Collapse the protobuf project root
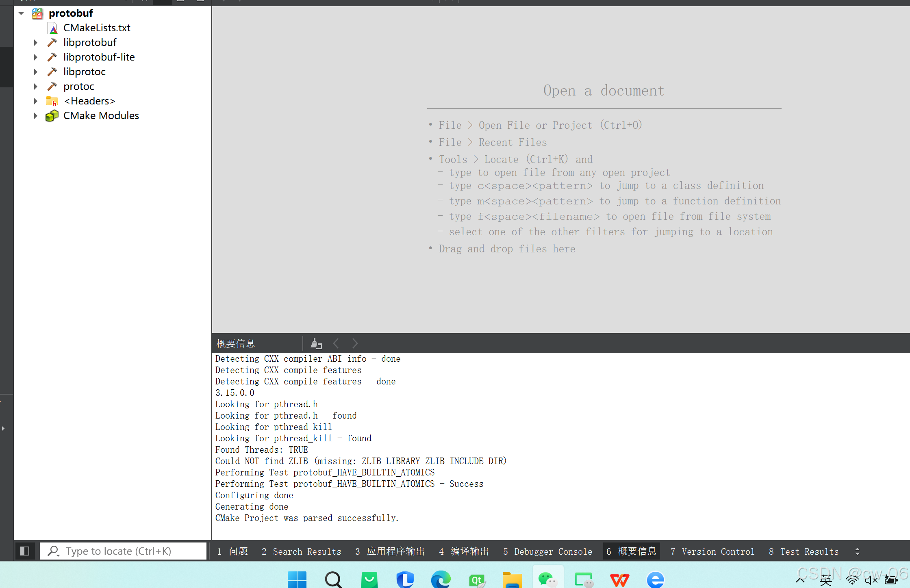Image resolution: width=910 pixels, height=588 pixels. tap(22, 13)
